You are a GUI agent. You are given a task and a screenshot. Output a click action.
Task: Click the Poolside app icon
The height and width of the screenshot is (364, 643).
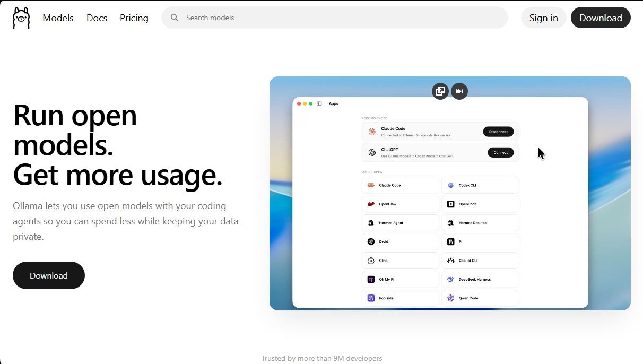click(371, 298)
